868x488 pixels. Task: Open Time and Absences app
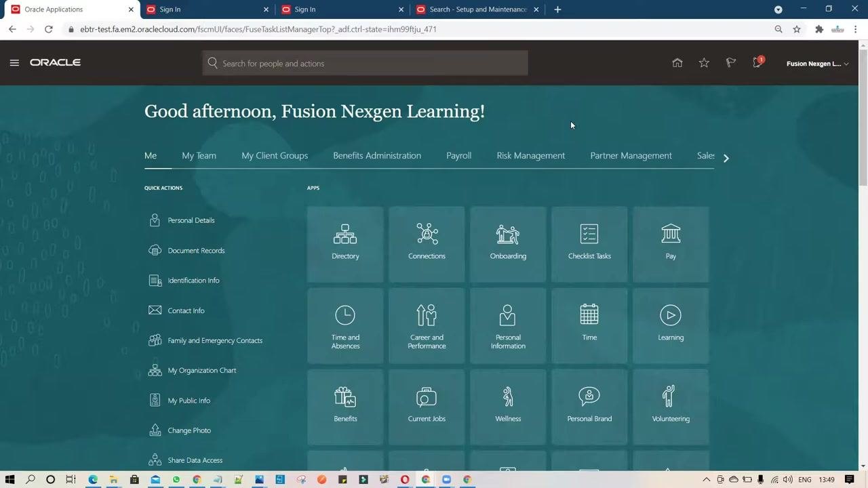(345, 325)
